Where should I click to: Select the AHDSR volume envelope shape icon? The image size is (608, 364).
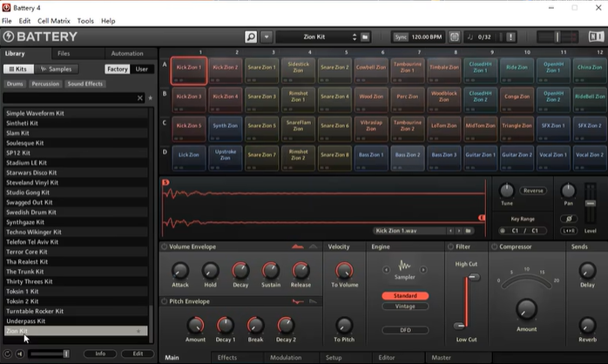click(298, 246)
